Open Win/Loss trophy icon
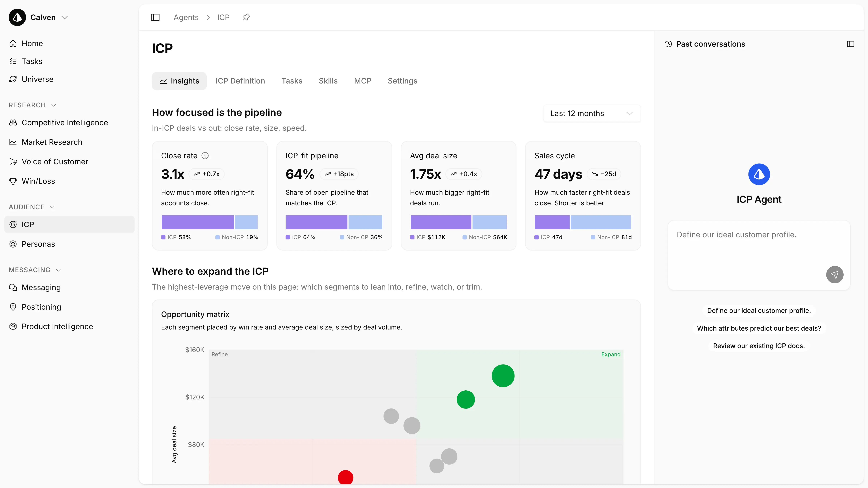Screen dimensions: 868x488 tap(13, 181)
